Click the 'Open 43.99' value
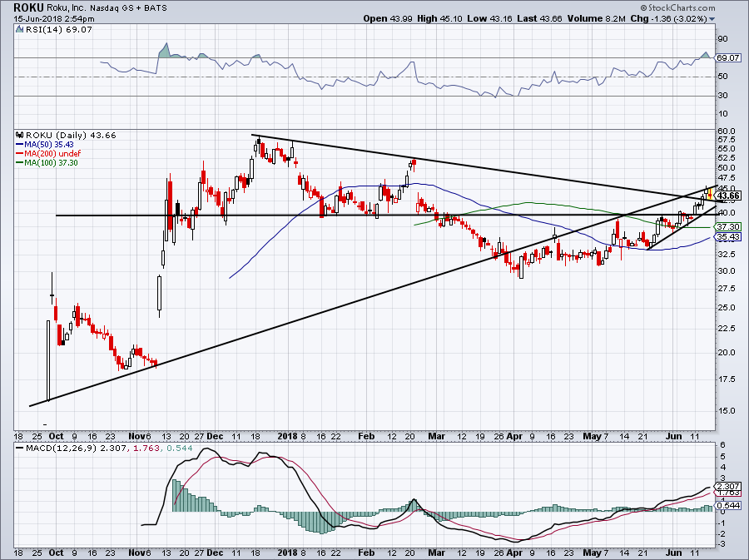Image resolution: width=749 pixels, height=560 pixels. (386, 18)
